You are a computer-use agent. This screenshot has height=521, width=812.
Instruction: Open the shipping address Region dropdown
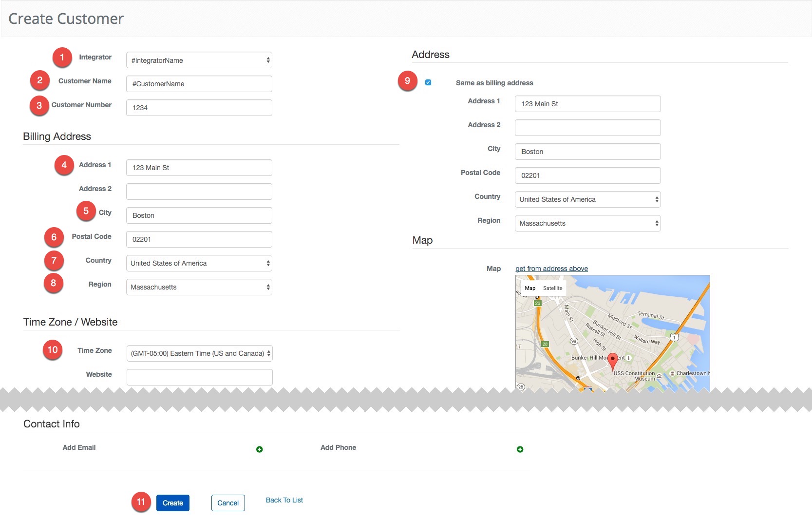(587, 223)
